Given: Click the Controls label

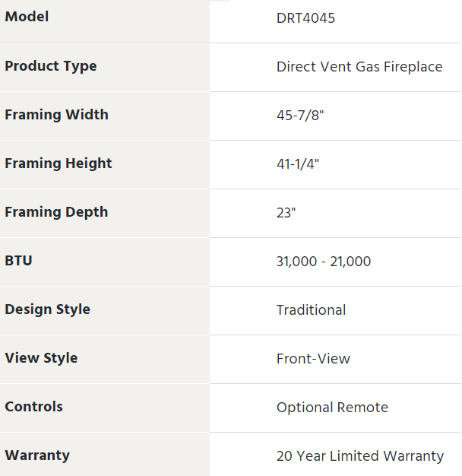Looking at the screenshot, I should click(33, 407).
